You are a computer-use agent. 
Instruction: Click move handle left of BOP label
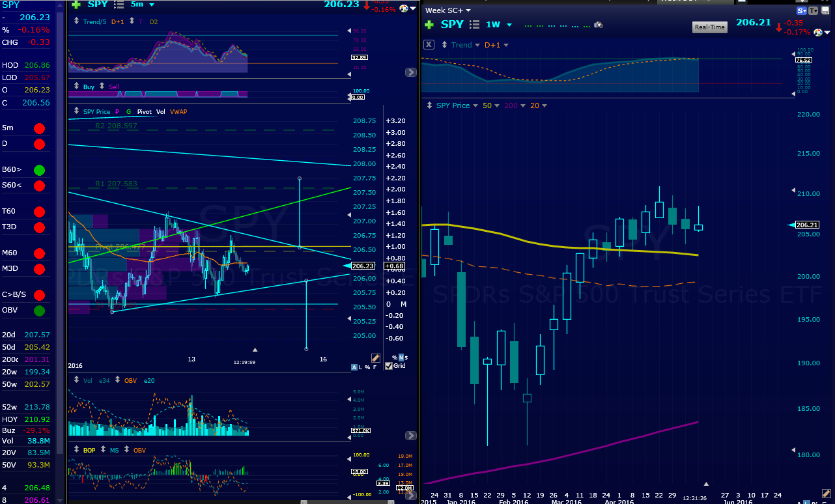77,450
